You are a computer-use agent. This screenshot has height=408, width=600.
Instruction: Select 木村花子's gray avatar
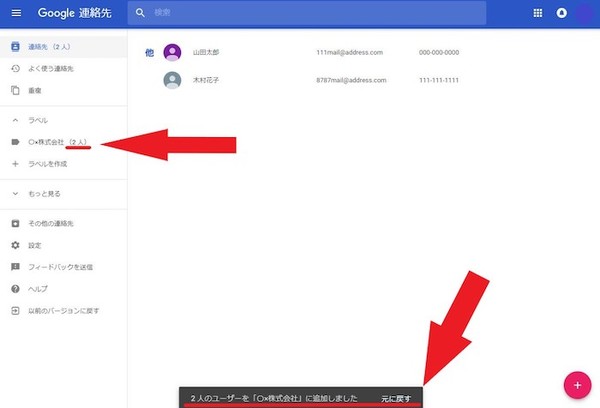tap(172, 80)
